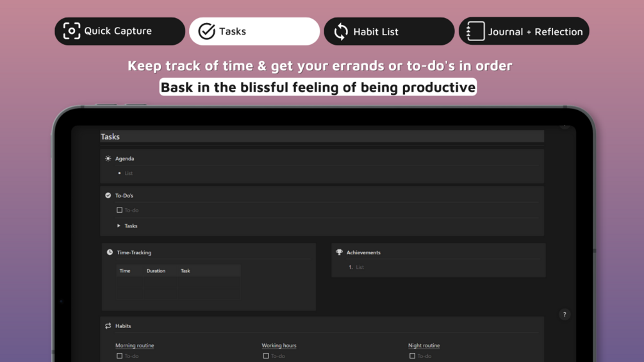
Task: Switch to the Habit List tab
Action: (389, 31)
